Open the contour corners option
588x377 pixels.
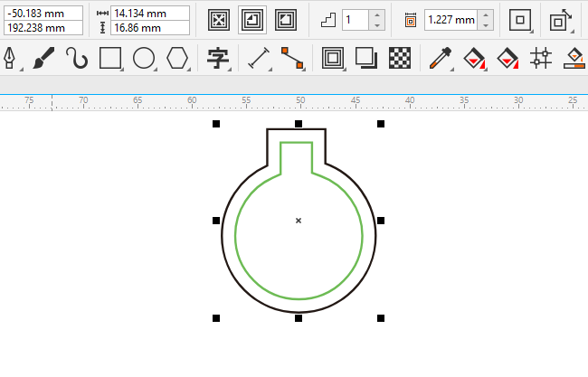click(x=520, y=20)
